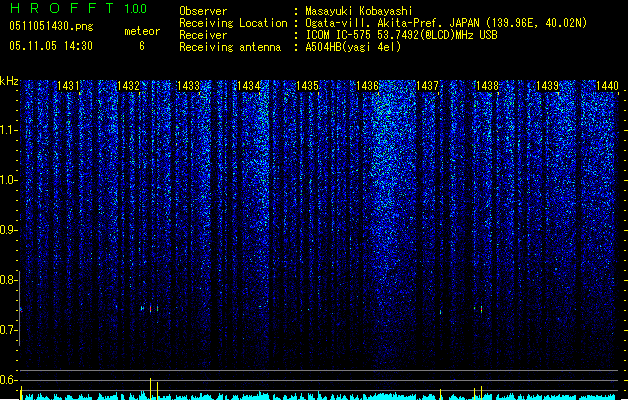The width and height of the screenshot is (629, 400).
Task: Click the 1.0 kHz frequency axis label
Action: 8,180
